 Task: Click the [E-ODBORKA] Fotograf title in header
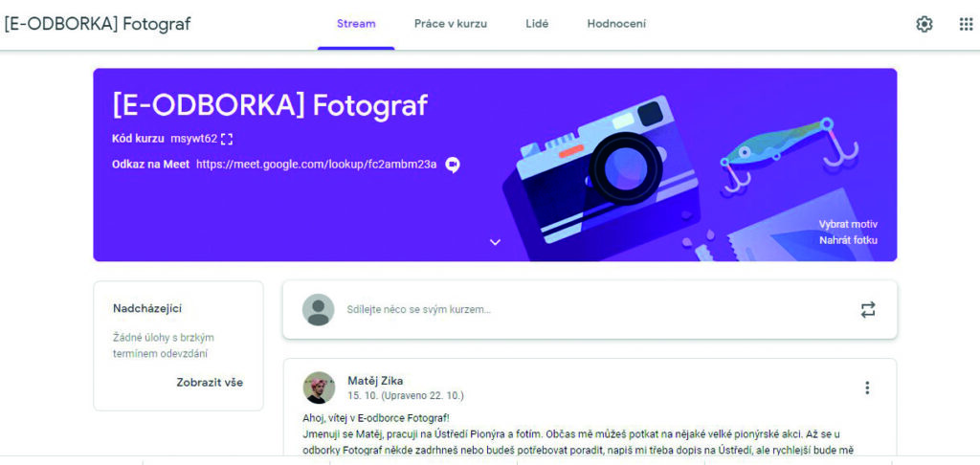coord(98,24)
